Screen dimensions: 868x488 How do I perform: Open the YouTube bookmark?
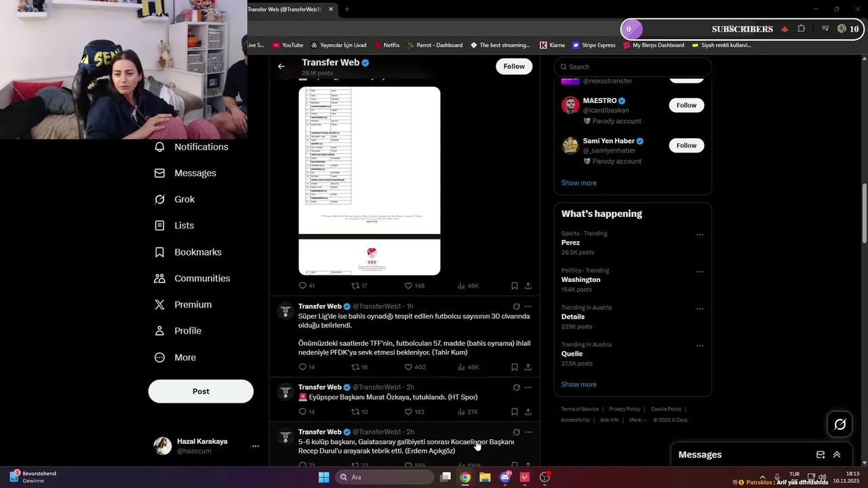[x=288, y=45]
